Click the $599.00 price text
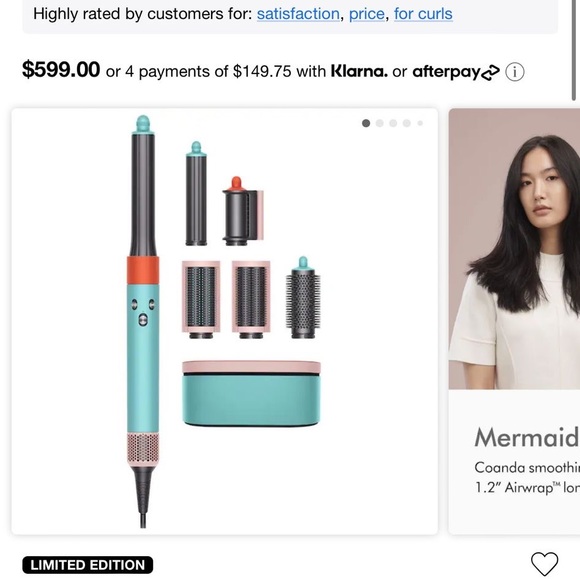Viewport: 580px width, 580px height. click(x=61, y=70)
